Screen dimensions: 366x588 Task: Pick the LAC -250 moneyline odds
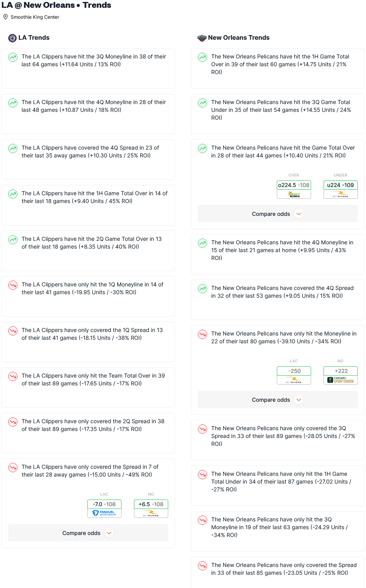click(x=294, y=371)
